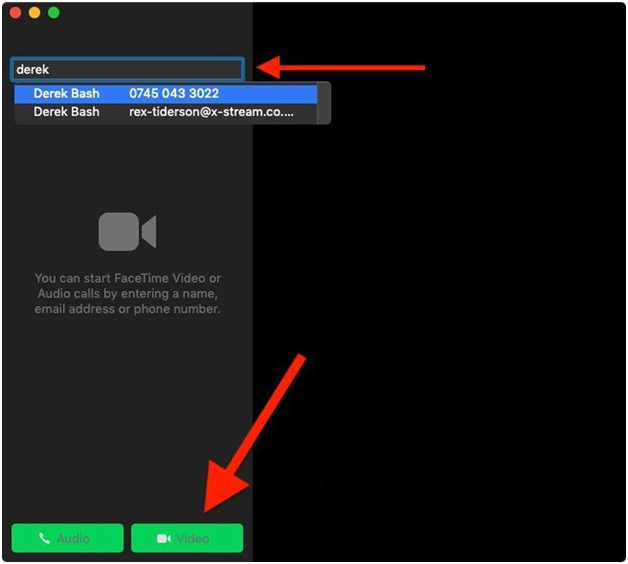Choose Derek Bash rex-tiderson email suggestion
Screen dimensions: 628x564
(x=165, y=112)
